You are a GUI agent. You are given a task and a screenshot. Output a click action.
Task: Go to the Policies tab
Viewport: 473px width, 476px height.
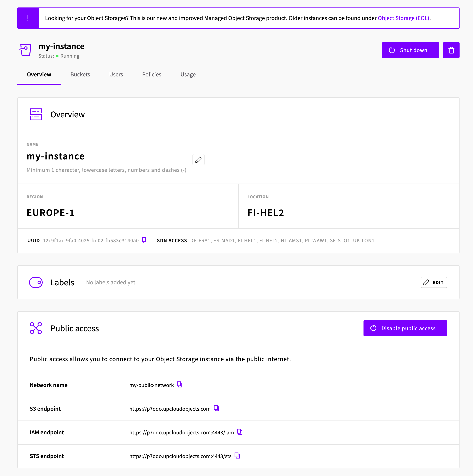click(x=152, y=74)
